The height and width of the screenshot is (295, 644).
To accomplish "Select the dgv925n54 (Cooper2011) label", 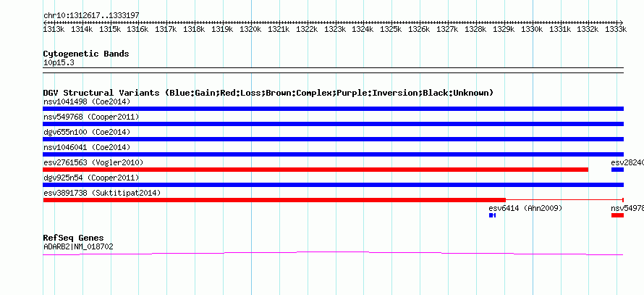I will pos(91,178).
